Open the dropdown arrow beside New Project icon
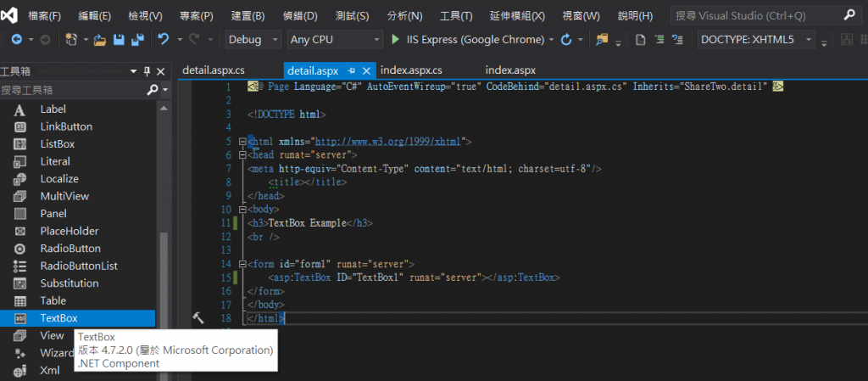 [x=86, y=40]
